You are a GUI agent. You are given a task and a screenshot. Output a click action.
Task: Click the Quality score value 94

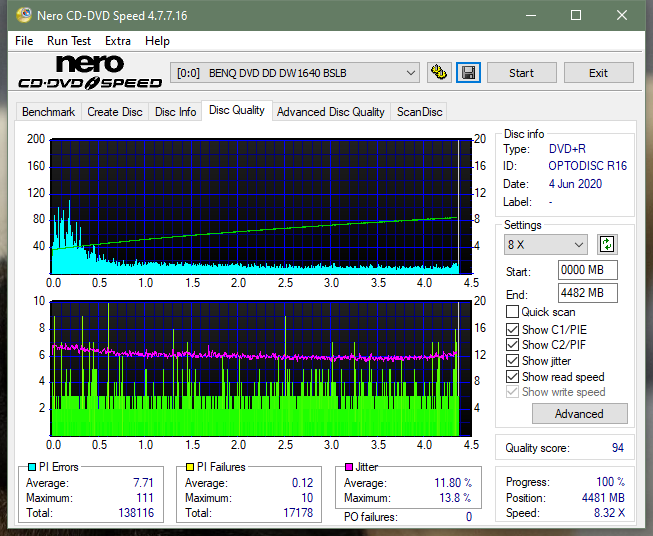[x=618, y=448]
